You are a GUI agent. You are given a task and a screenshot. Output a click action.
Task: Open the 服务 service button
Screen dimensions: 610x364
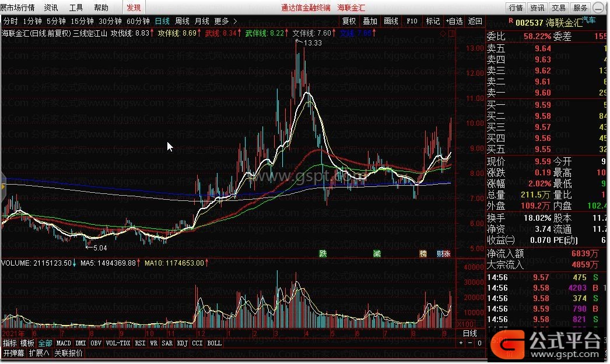point(580,8)
